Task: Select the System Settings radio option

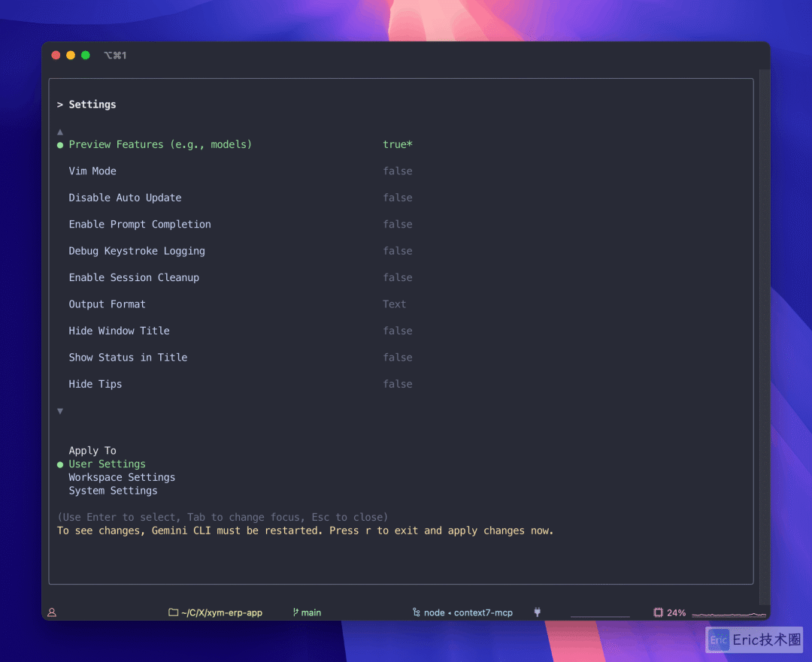Action: click(113, 491)
